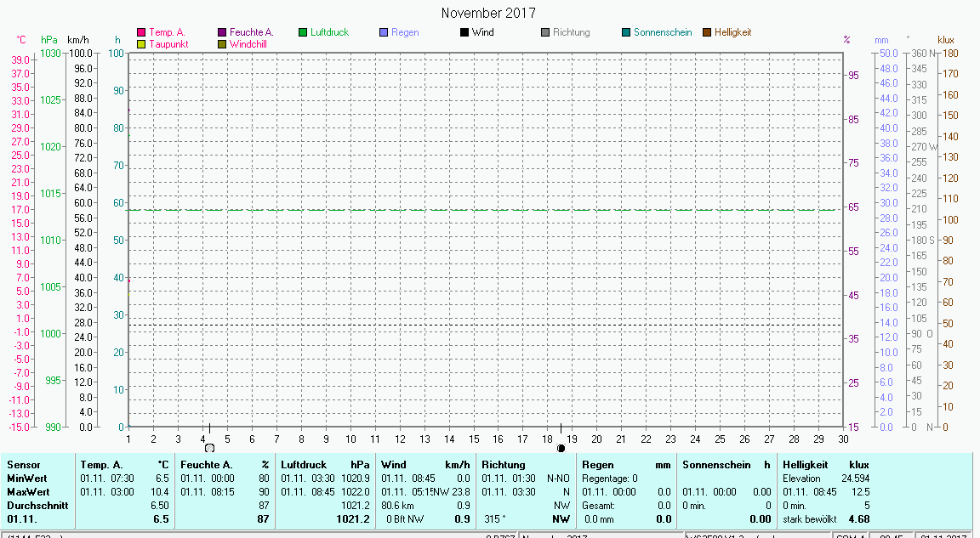The width and height of the screenshot is (980, 538).
Task: Click the blue Regen legend square
Action: pyautogui.click(x=384, y=33)
